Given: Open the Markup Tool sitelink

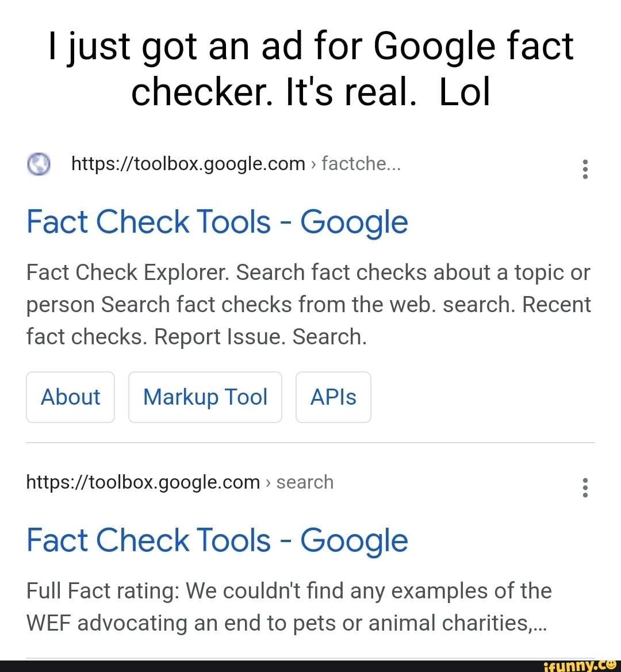Looking at the screenshot, I should pyautogui.click(x=205, y=397).
